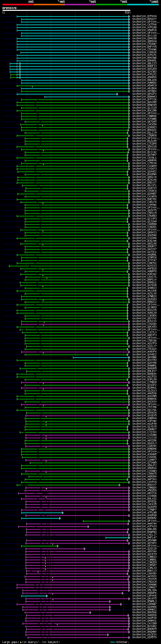Select the UniRef100_C0HG26 label

point(144,52)
